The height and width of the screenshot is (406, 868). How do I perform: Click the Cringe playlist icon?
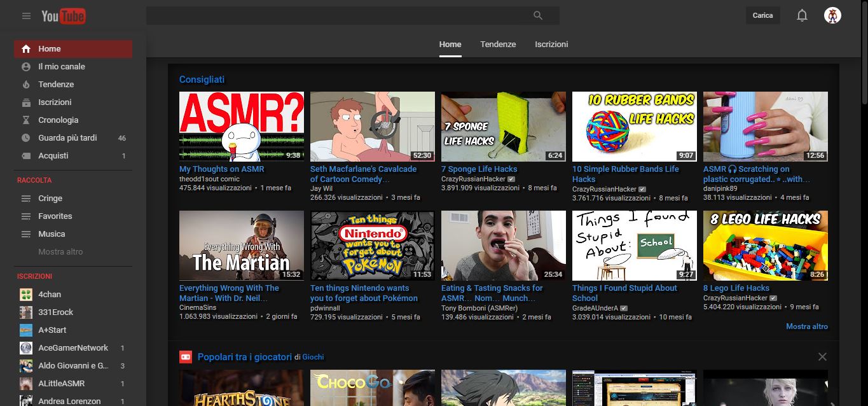pyautogui.click(x=26, y=199)
